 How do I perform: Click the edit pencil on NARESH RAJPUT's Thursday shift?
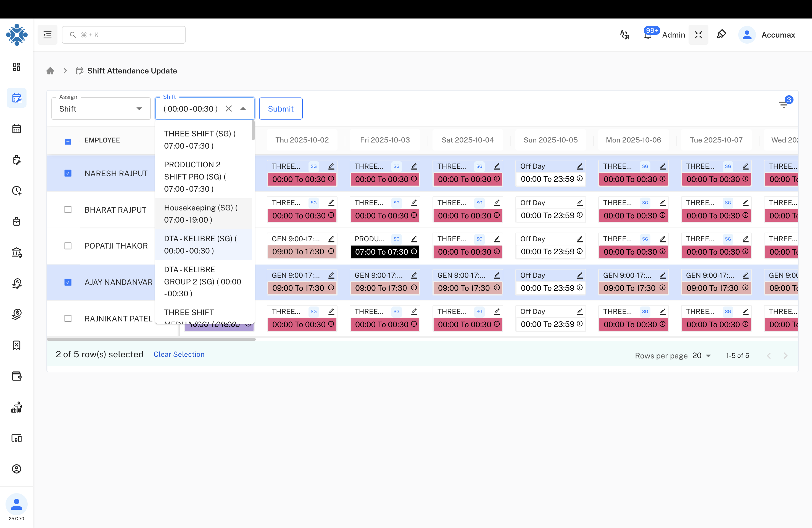[331, 166]
